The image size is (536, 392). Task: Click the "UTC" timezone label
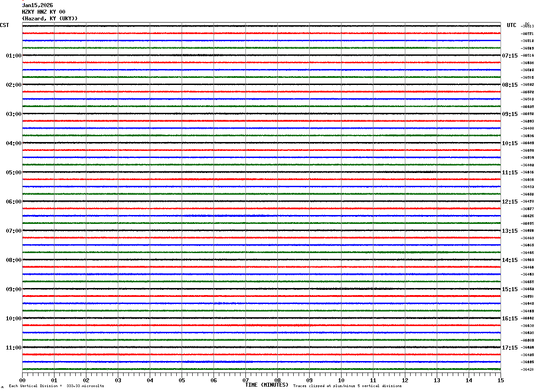coord(512,25)
